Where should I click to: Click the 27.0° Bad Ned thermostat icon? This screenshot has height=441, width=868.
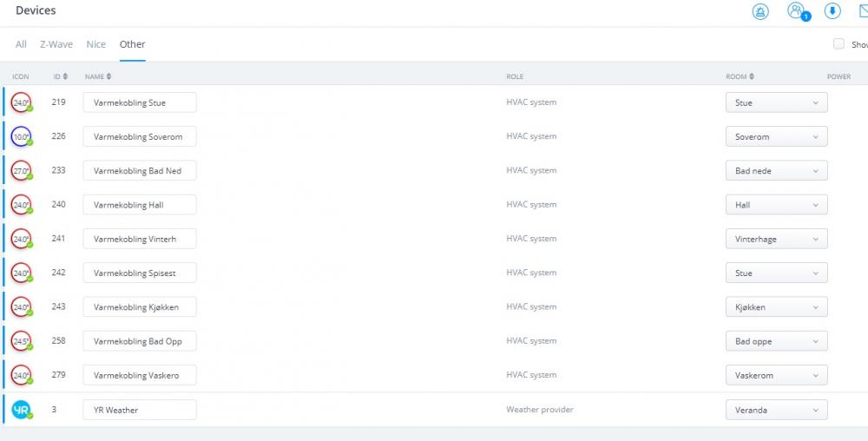pyautogui.click(x=20, y=171)
